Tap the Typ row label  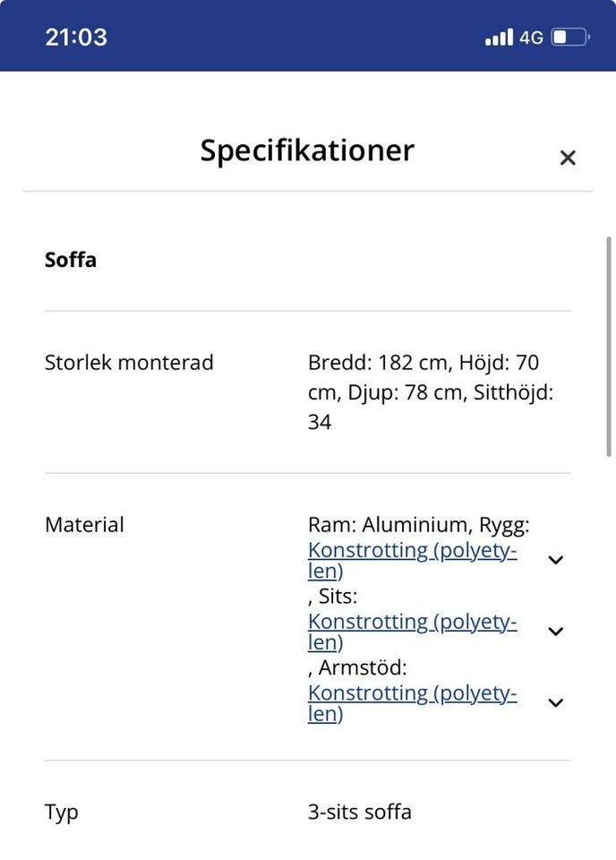pos(62,813)
